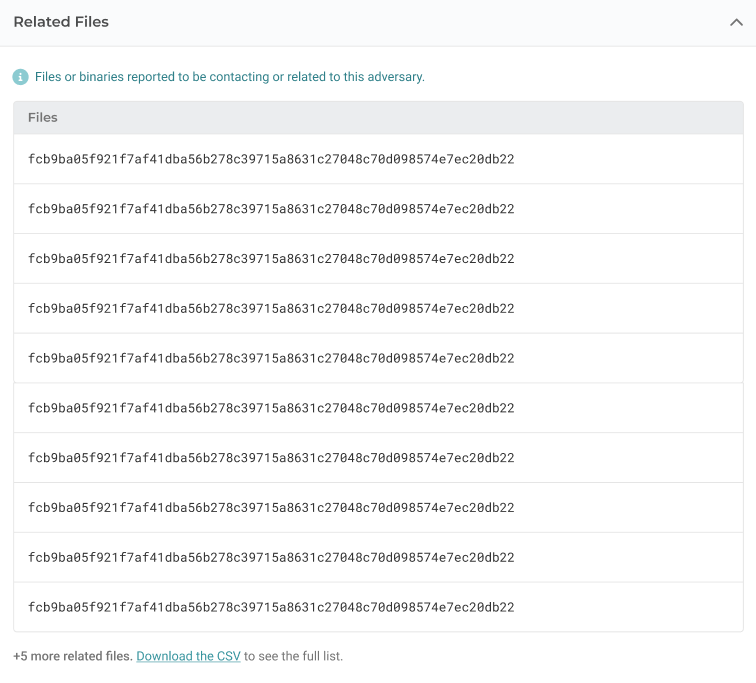Screen dimensions: 756x683
Task: Collapse the Related Files section chevron
Action: click(x=736, y=22)
